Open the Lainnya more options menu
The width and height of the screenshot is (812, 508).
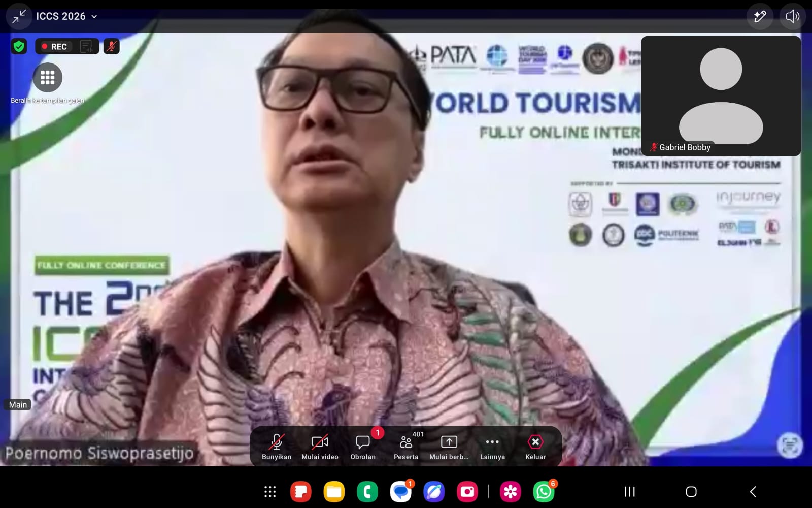coord(492,447)
